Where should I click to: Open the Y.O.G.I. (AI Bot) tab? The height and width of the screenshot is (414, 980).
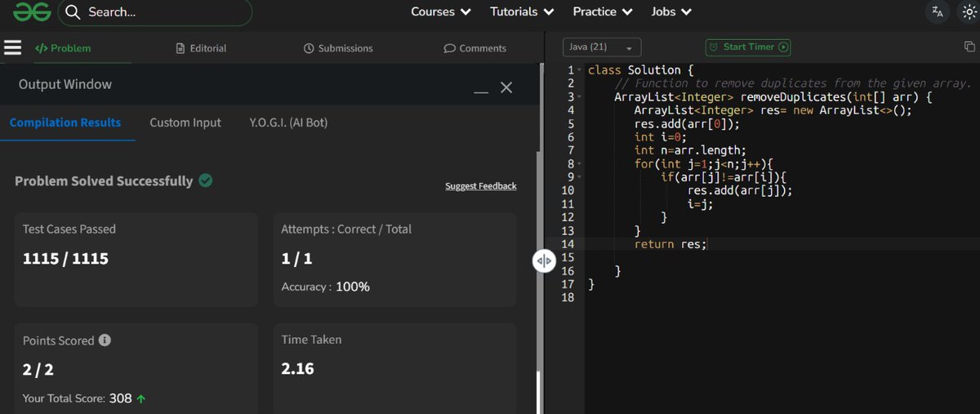pyautogui.click(x=289, y=122)
